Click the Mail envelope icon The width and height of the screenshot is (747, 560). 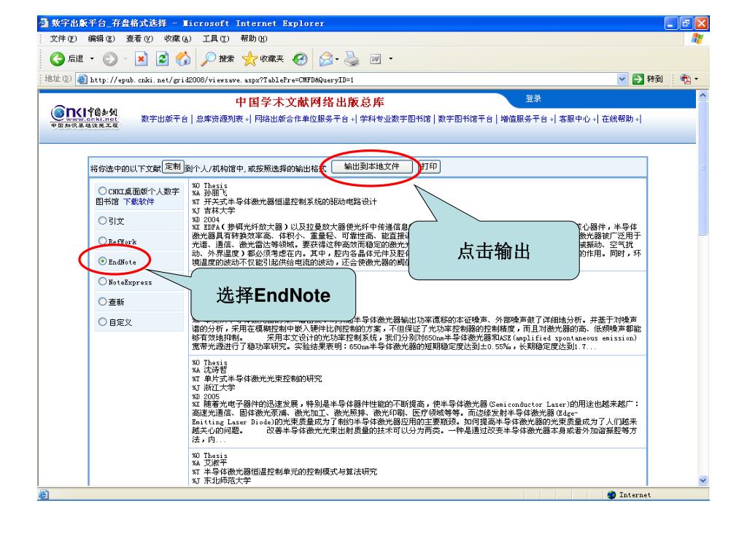click(326, 58)
